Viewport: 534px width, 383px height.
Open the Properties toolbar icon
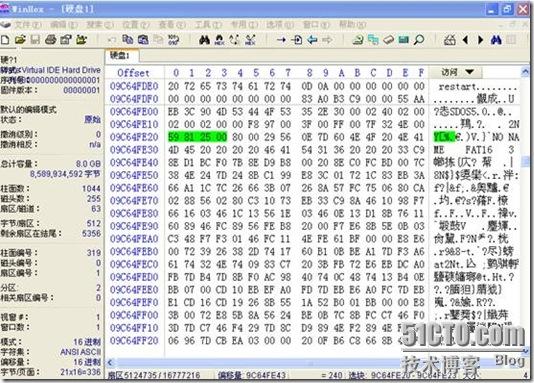tap(65, 40)
